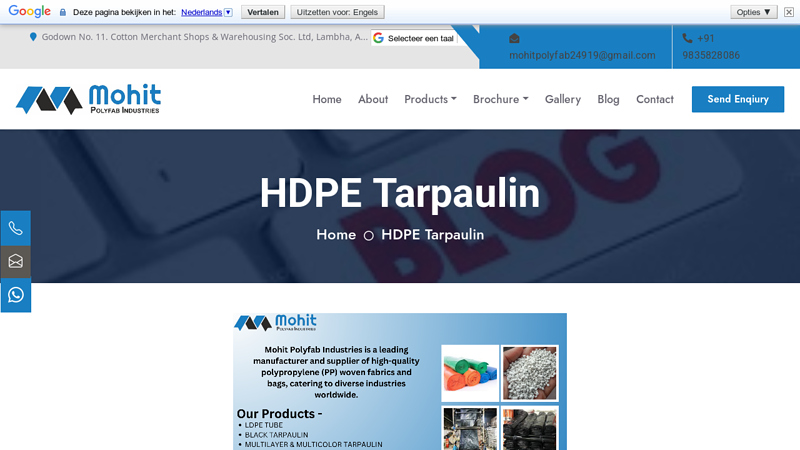Click the white plastic granules thumbnail
Viewport: 800px width, 450px height.
click(530, 373)
